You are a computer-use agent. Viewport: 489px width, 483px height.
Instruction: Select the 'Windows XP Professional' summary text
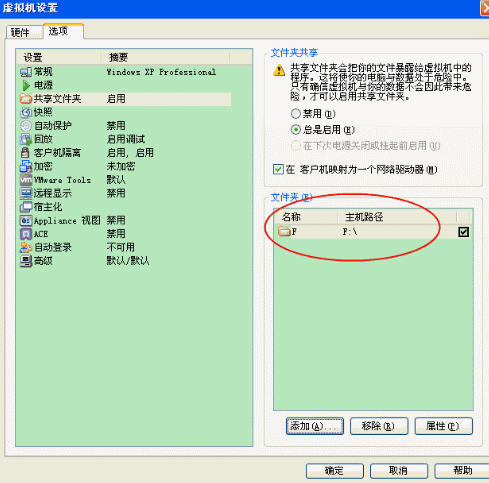point(161,72)
